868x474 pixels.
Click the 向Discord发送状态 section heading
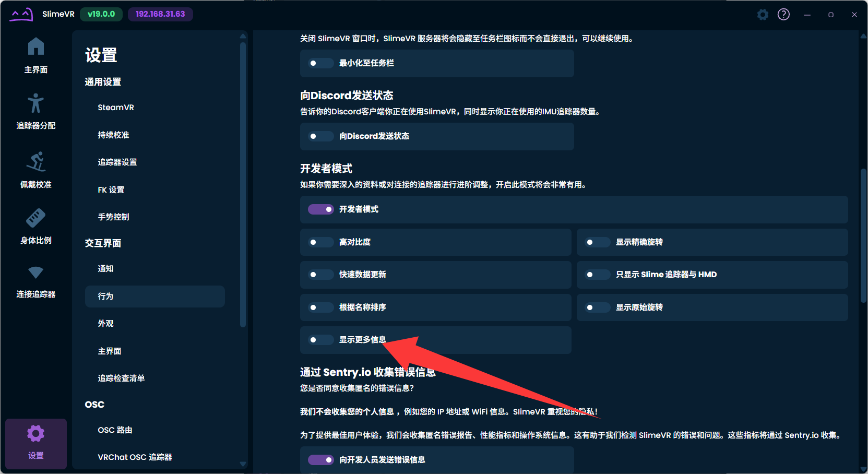point(347,96)
